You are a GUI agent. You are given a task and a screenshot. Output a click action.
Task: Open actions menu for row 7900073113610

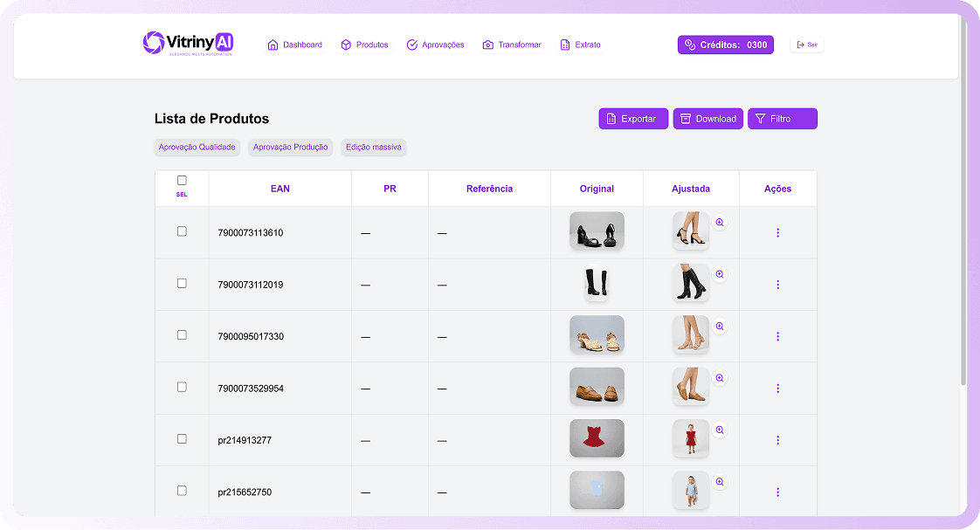[x=777, y=232]
